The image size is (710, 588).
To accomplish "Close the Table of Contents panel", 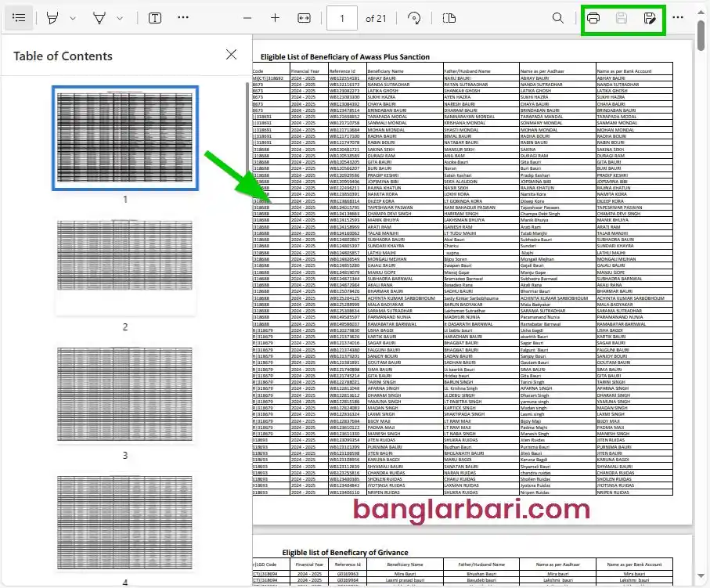I will click(x=231, y=54).
